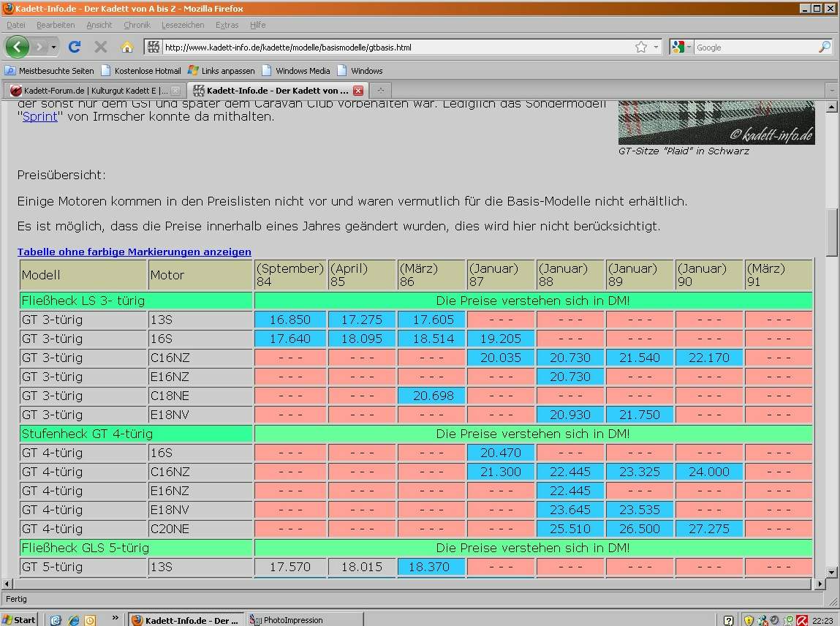Open the Kostenlose Hotmail bookmark

point(147,71)
